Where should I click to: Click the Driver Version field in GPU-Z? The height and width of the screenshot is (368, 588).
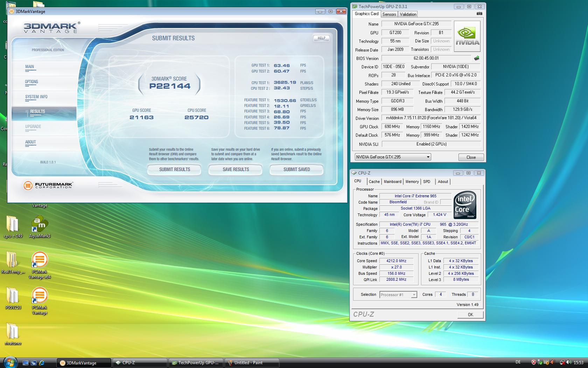point(431,118)
